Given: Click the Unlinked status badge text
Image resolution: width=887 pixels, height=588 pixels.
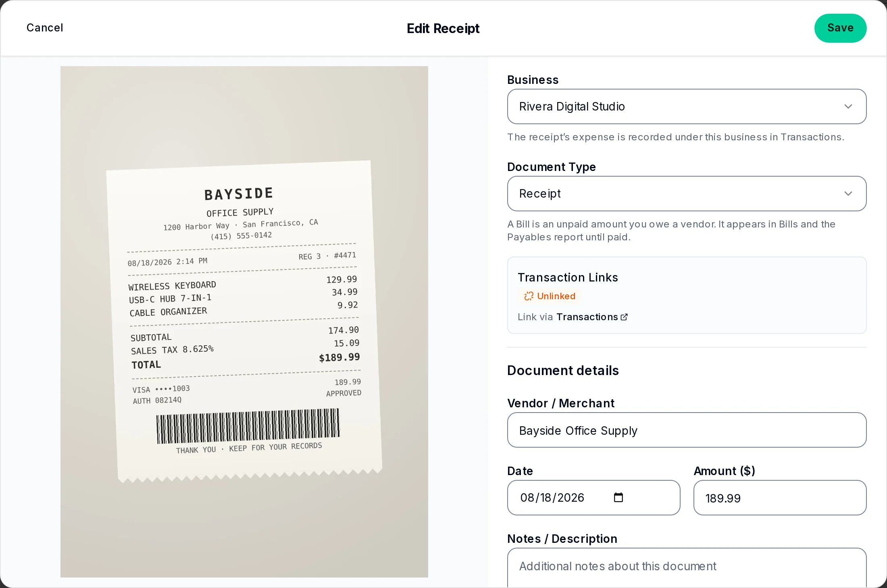Looking at the screenshot, I should coord(556,296).
